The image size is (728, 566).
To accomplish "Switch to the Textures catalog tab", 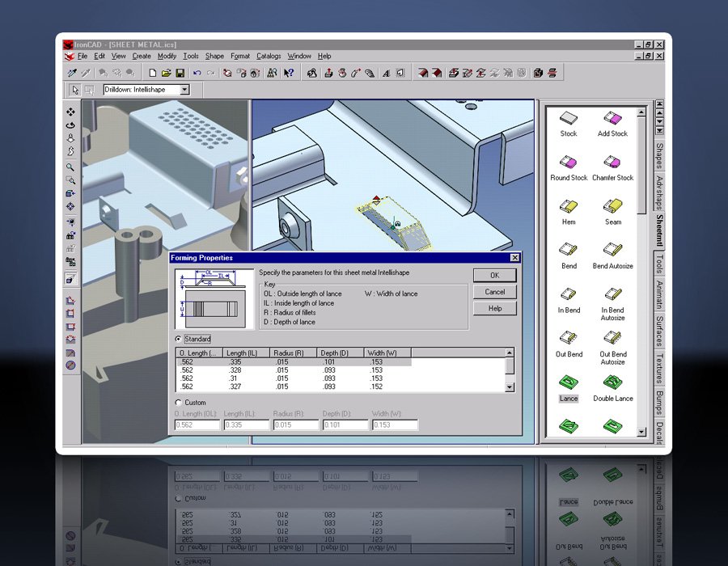I will 658,369.
